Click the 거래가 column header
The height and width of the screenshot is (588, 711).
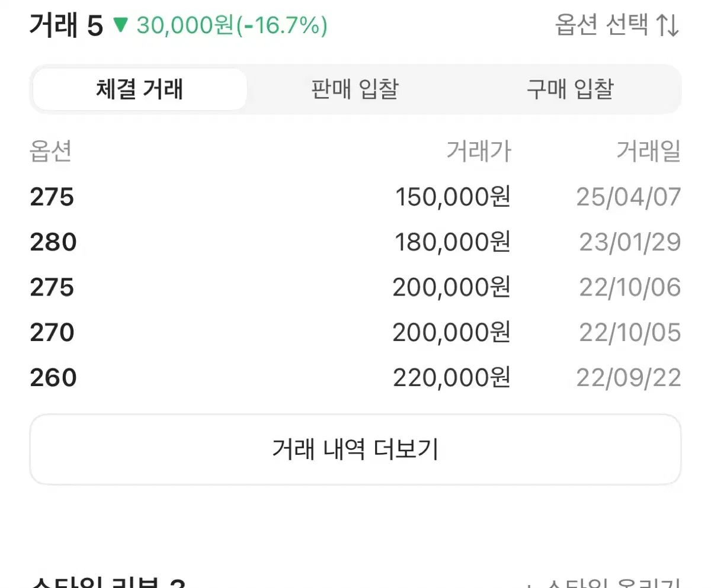pyautogui.click(x=478, y=152)
